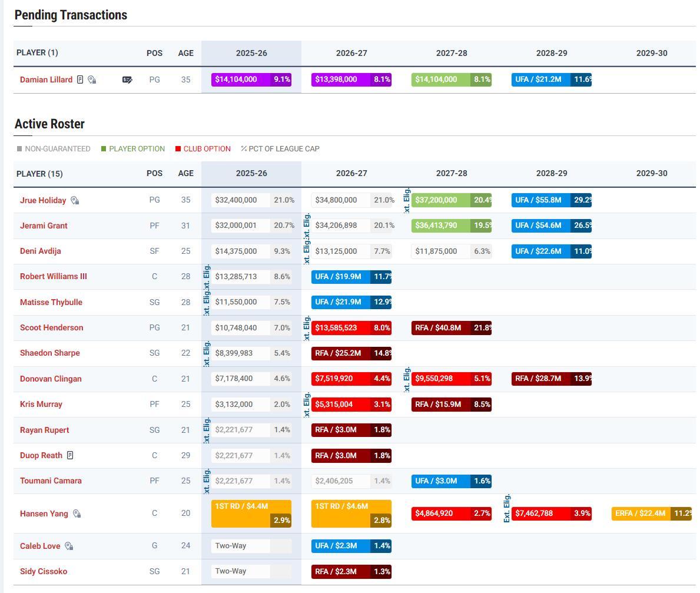The height and width of the screenshot is (593, 700).
Task: Click Hansen Yang's orange 1ST RD $4.4M cell
Action: (x=251, y=514)
